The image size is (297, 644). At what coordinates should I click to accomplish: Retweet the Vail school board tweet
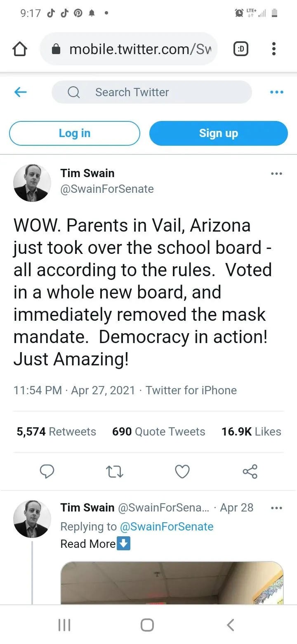coord(115,471)
